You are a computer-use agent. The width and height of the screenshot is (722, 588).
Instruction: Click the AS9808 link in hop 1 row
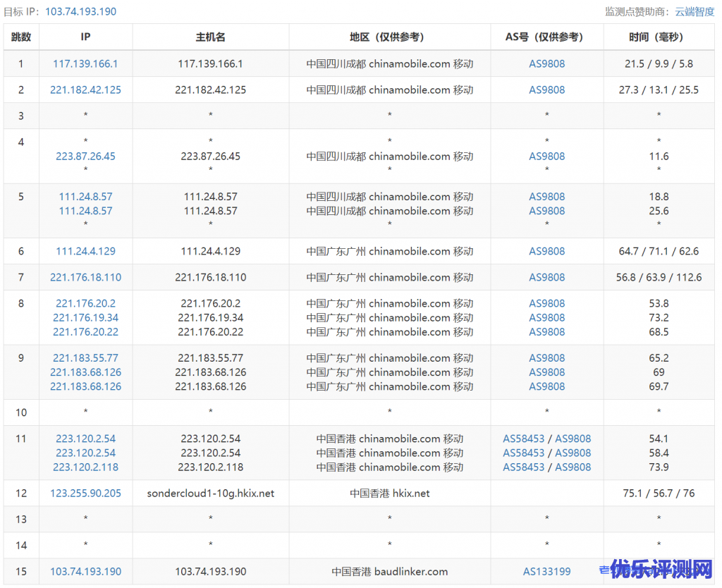[x=546, y=63]
